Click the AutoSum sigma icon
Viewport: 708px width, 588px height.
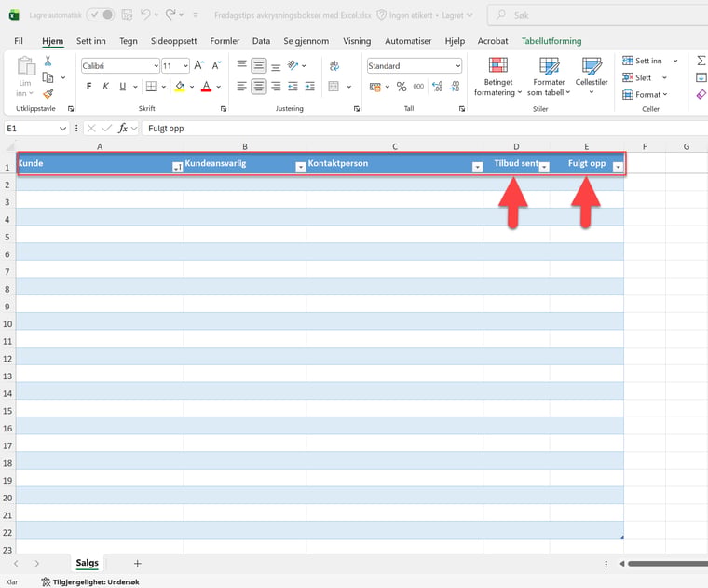701,61
